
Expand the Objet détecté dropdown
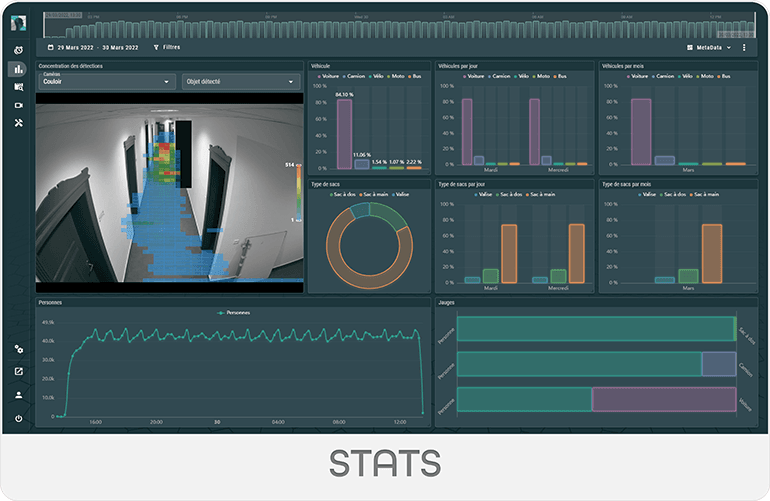tap(241, 82)
